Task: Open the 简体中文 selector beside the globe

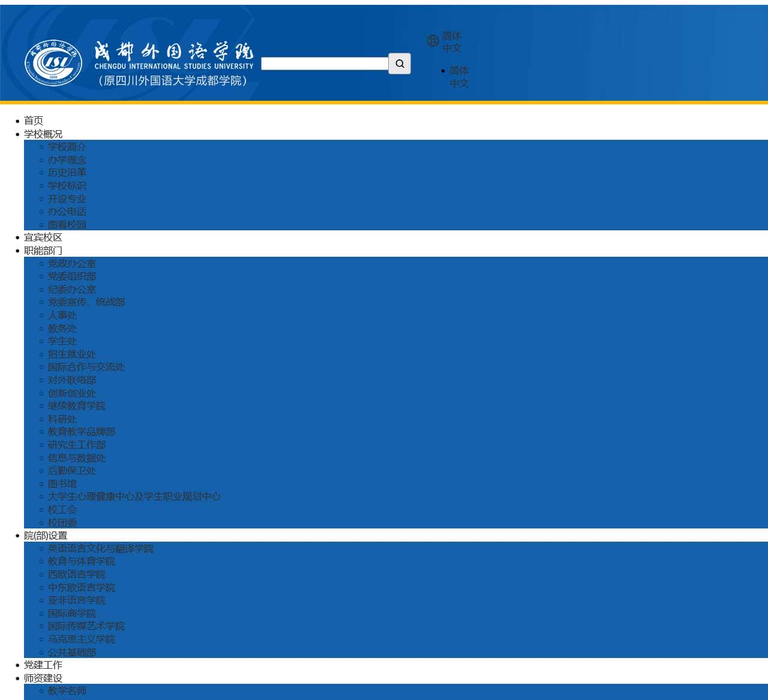Action: tap(452, 42)
